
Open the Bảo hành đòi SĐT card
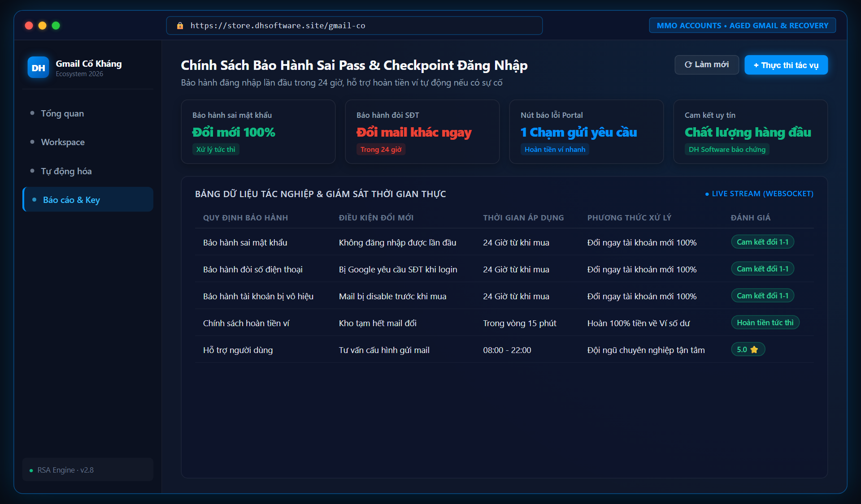click(x=422, y=132)
